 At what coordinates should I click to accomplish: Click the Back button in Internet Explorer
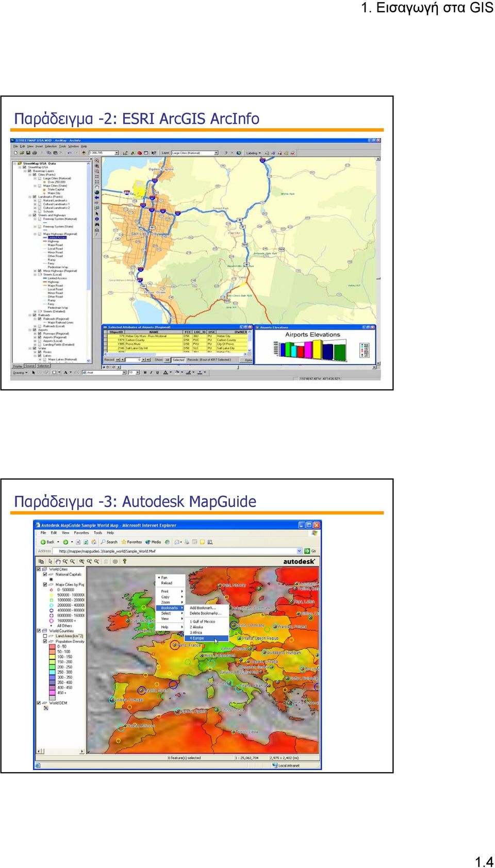(x=47, y=542)
